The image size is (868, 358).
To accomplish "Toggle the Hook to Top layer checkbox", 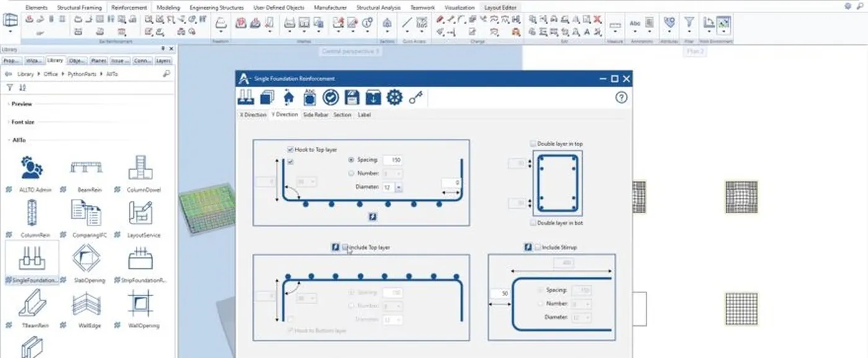I will click(290, 149).
